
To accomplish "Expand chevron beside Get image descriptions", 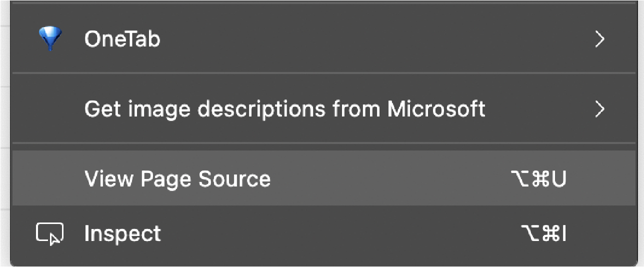I will (599, 108).
